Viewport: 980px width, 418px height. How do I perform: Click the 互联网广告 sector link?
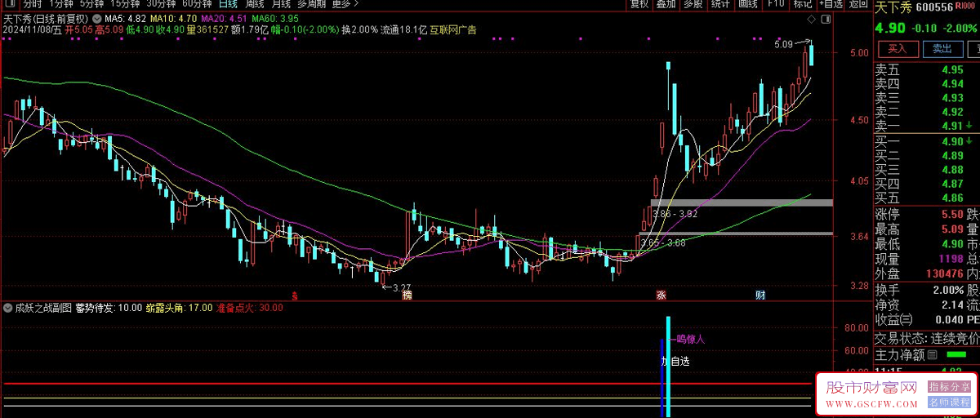(453, 29)
